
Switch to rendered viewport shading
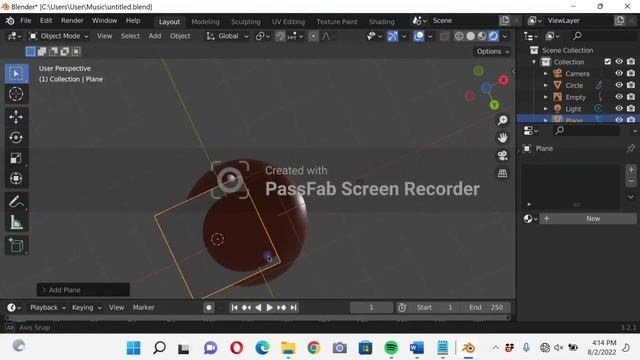tap(493, 36)
